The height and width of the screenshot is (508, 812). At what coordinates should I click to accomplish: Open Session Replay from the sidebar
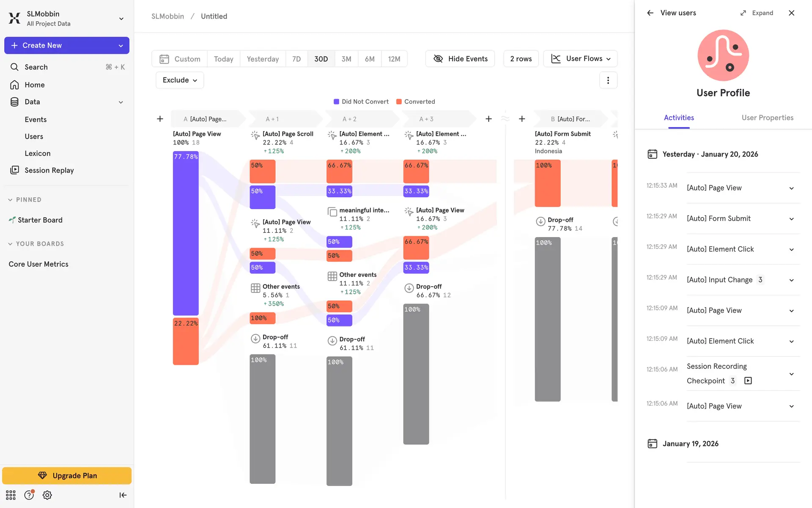tap(49, 170)
